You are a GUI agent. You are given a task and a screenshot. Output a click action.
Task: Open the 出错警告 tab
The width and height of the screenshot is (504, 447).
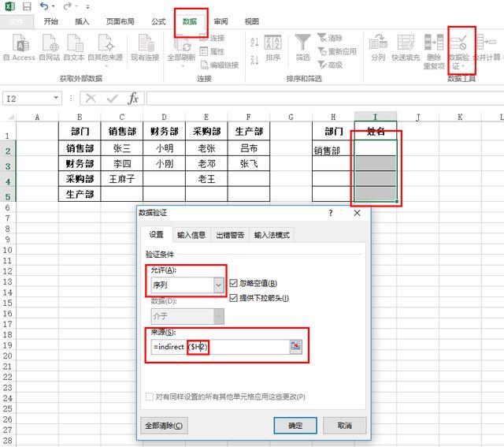[x=230, y=235]
